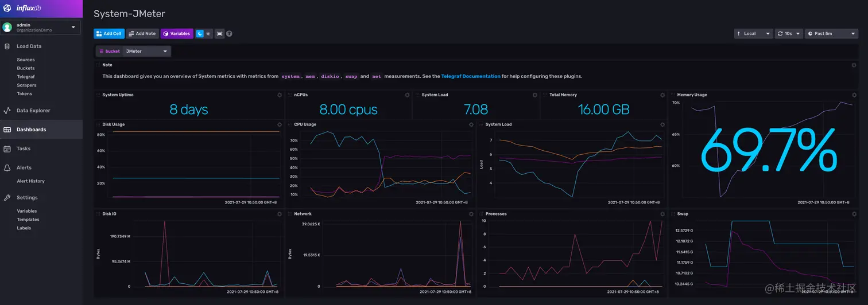868x305 pixels.
Task: Click the Network cell title
Action: click(x=303, y=214)
